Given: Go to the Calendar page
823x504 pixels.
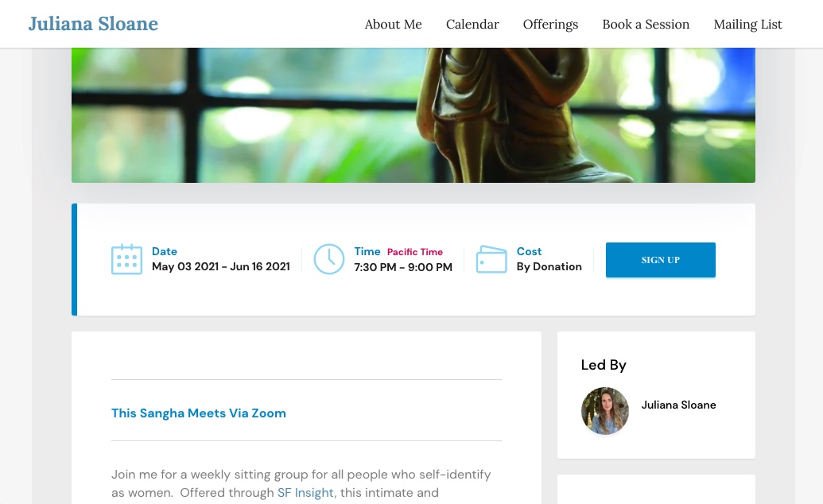Looking at the screenshot, I should 472,24.
